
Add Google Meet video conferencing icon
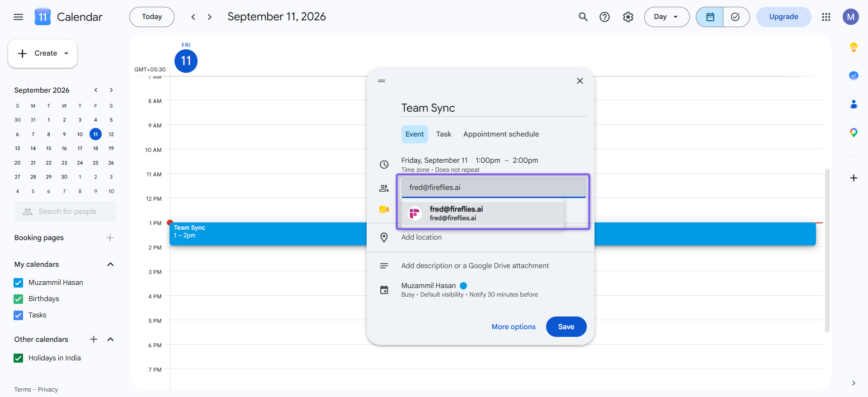tap(384, 209)
